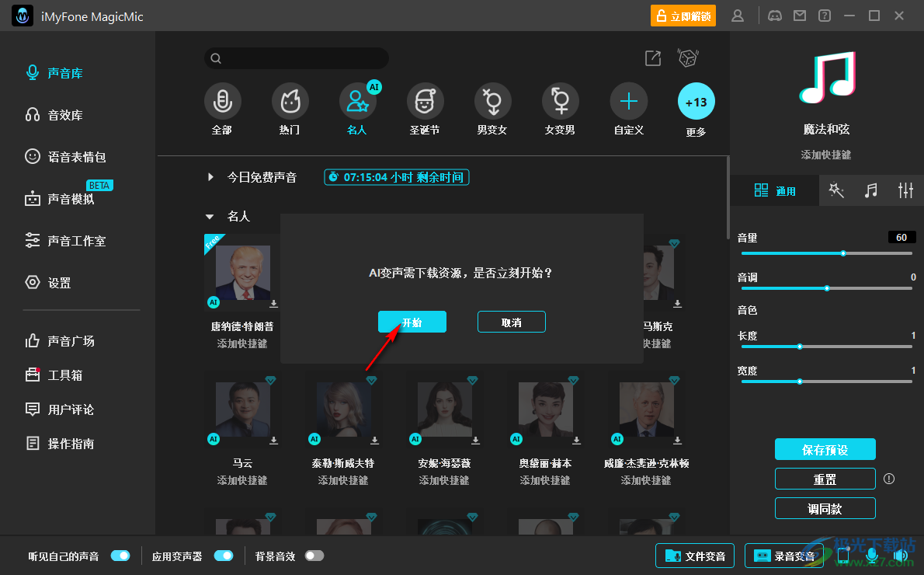Open 声音广场 from the sidebar
Image resolution: width=924 pixels, height=575 pixels.
click(60, 341)
